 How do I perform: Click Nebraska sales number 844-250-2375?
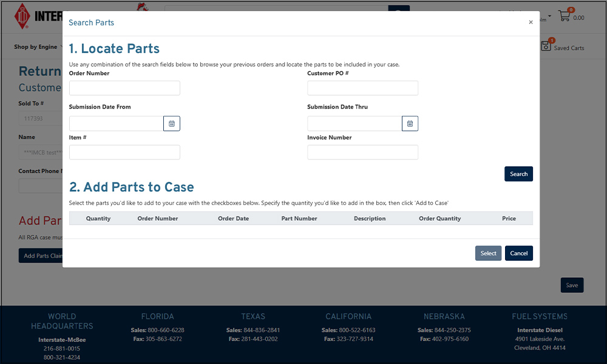(453, 331)
